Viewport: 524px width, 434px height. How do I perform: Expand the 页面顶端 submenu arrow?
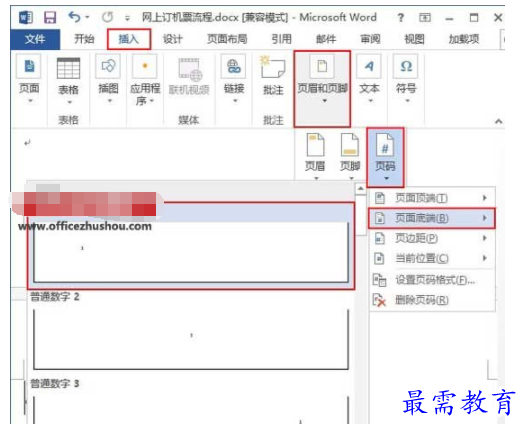(485, 198)
